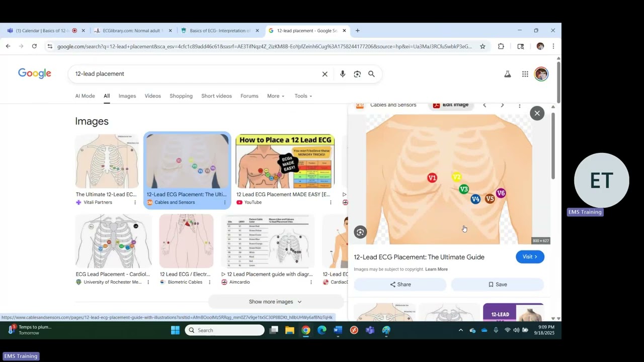The image size is (644, 362).
Task: Open Microsoft Teams from the taskbar
Action: [370, 330]
